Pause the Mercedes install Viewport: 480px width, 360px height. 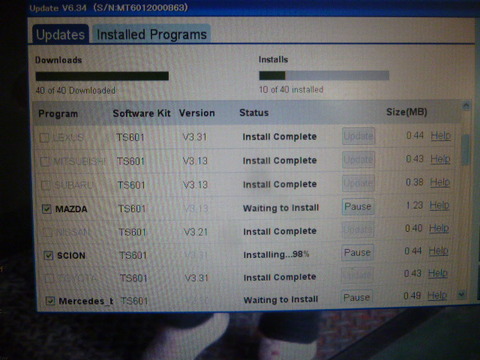[356, 297]
